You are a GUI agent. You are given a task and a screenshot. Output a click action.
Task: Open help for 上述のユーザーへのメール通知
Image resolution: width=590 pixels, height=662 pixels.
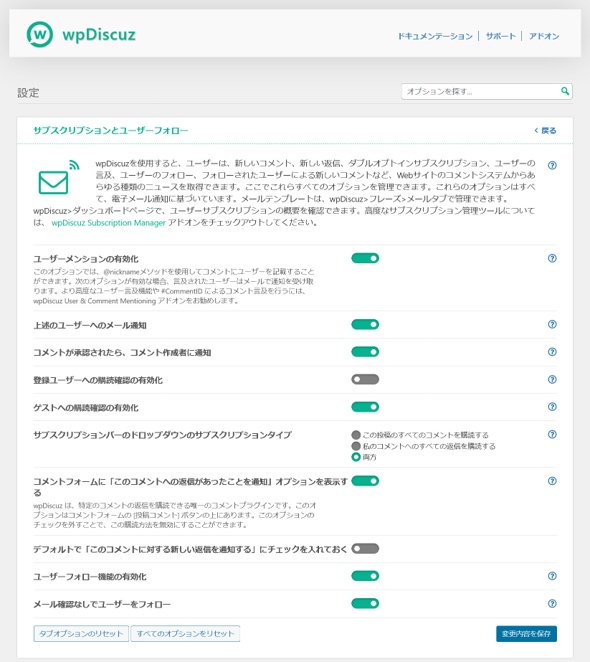[x=552, y=324]
